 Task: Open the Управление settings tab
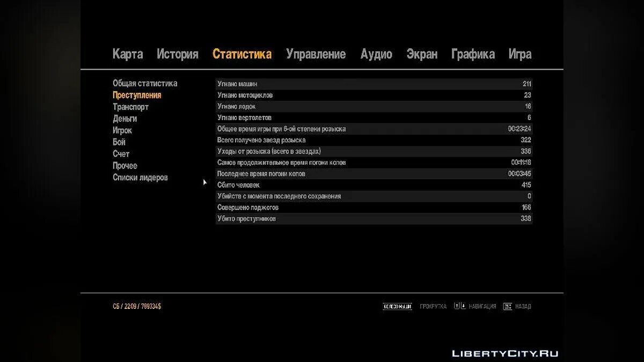coord(316,54)
